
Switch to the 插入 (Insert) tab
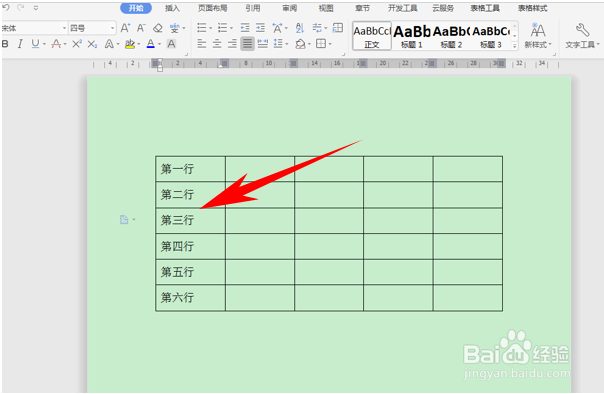[x=173, y=8]
